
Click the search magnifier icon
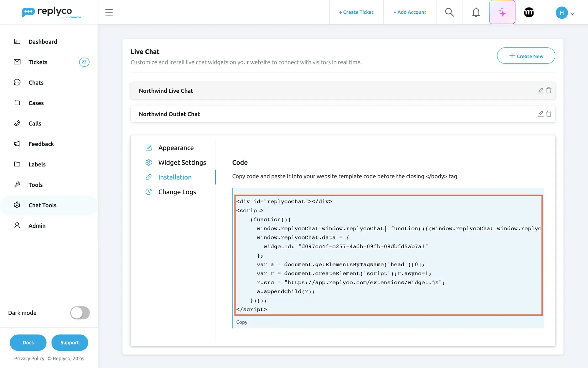point(449,12)
